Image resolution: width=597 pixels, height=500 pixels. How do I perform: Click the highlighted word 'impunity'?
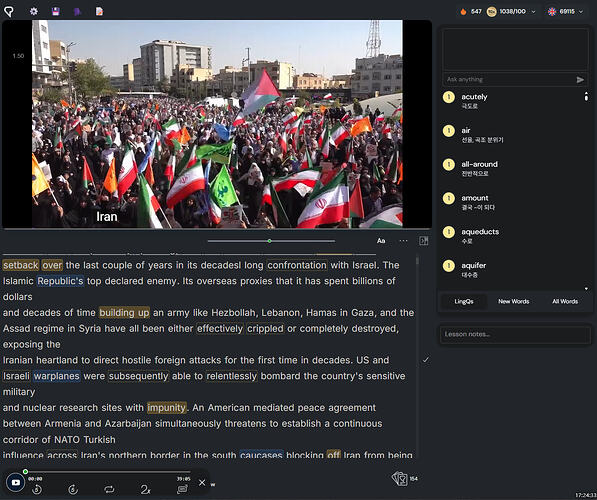(x=167, y=407)
